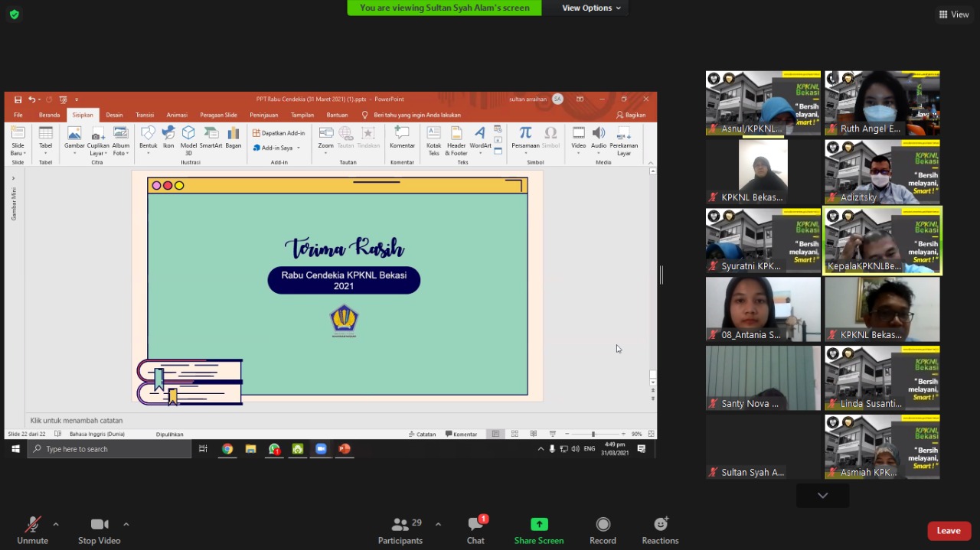Click the green Share Screen icon
The width and height of the screenshot is (980, 550).
(539, 525)
